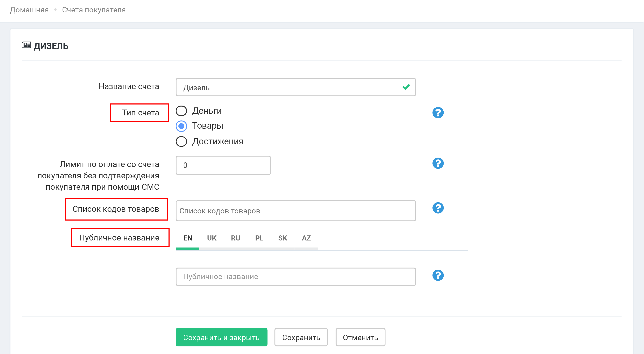Open the RU language tab
The width and height of the screenshot is (644, 354).
235,238
